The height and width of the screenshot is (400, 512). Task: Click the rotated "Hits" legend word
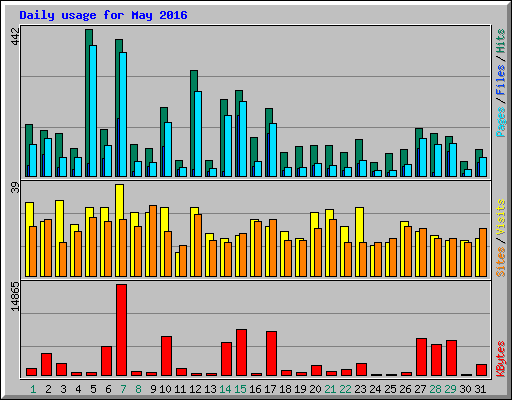tap(501, 41)
